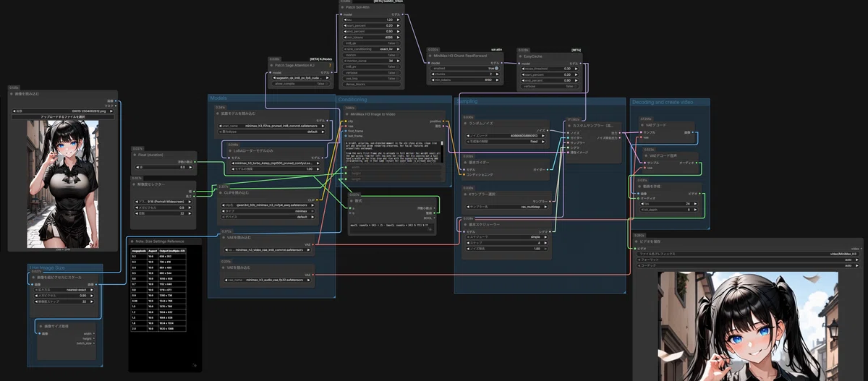Click the filename prefix field video/MiniMax_H3

tap(746, 254)
